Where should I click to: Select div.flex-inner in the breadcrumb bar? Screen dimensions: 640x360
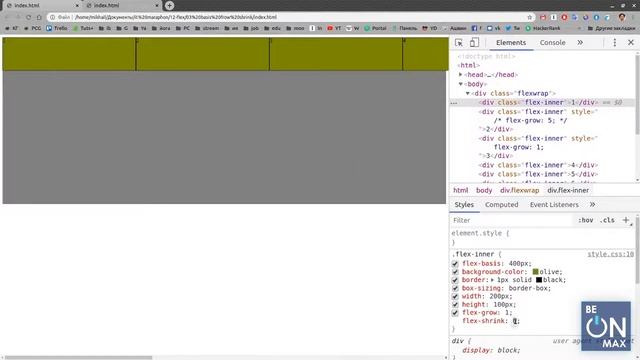tap(568, 190)
